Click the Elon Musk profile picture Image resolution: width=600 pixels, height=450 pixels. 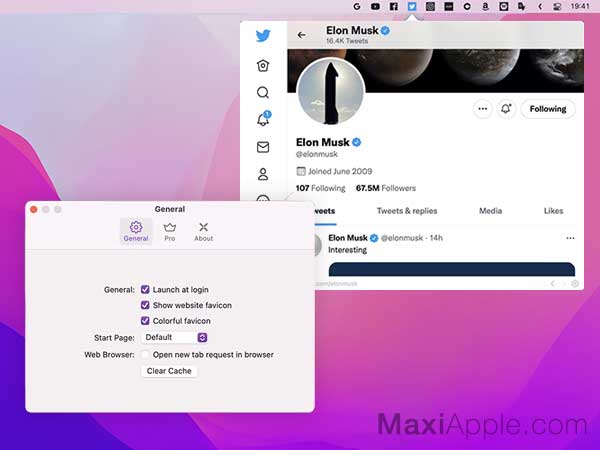pos(331,91)
